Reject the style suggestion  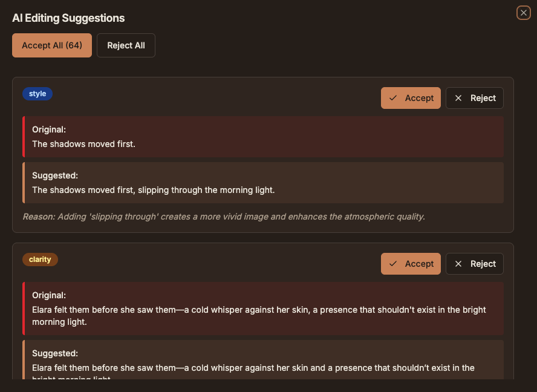(474, 98)
